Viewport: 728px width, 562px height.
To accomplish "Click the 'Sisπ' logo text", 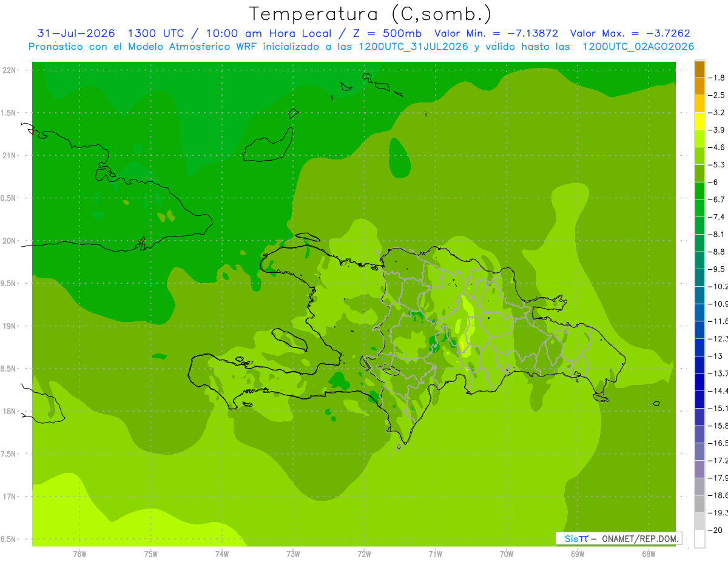I will pyautogui.click(x=576, y=538).
